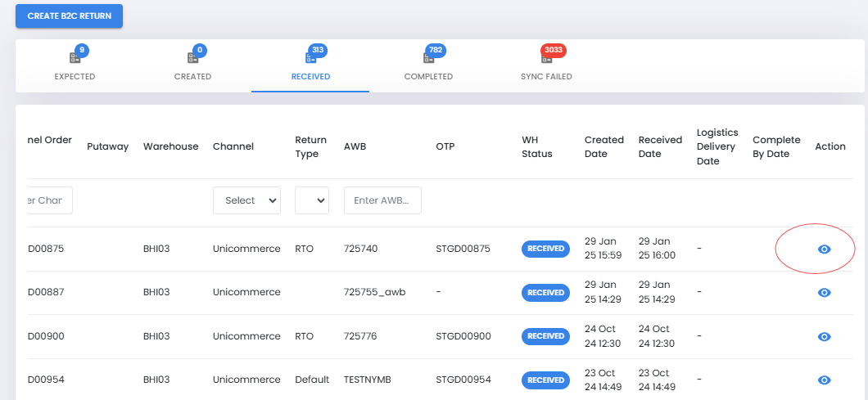Click the Created tab icon with badge 0

192,57
